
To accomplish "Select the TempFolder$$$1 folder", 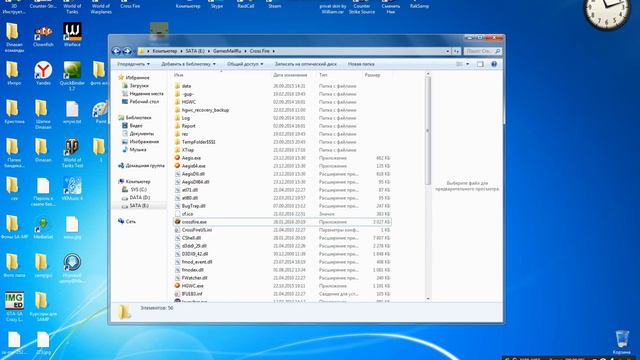I will pos(198,142).
